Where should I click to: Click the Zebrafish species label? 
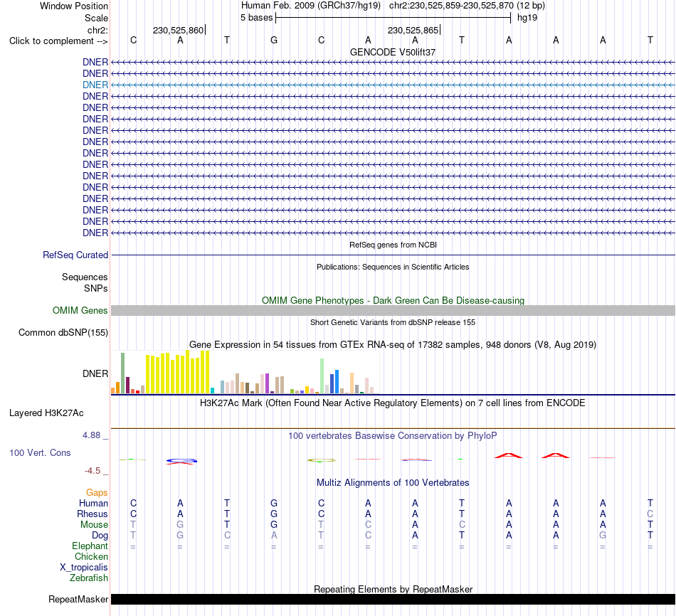[89, 578]
